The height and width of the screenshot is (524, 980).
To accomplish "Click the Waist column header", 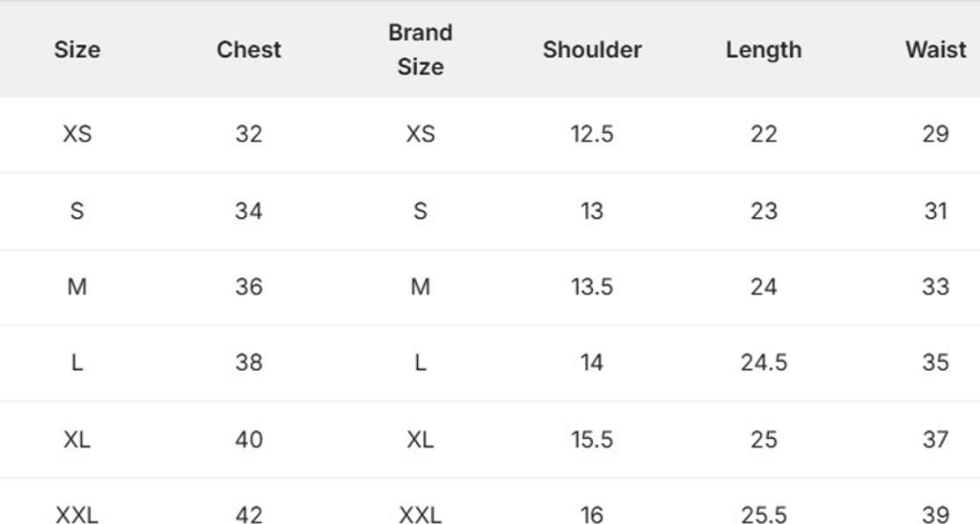I will point(935,49).
